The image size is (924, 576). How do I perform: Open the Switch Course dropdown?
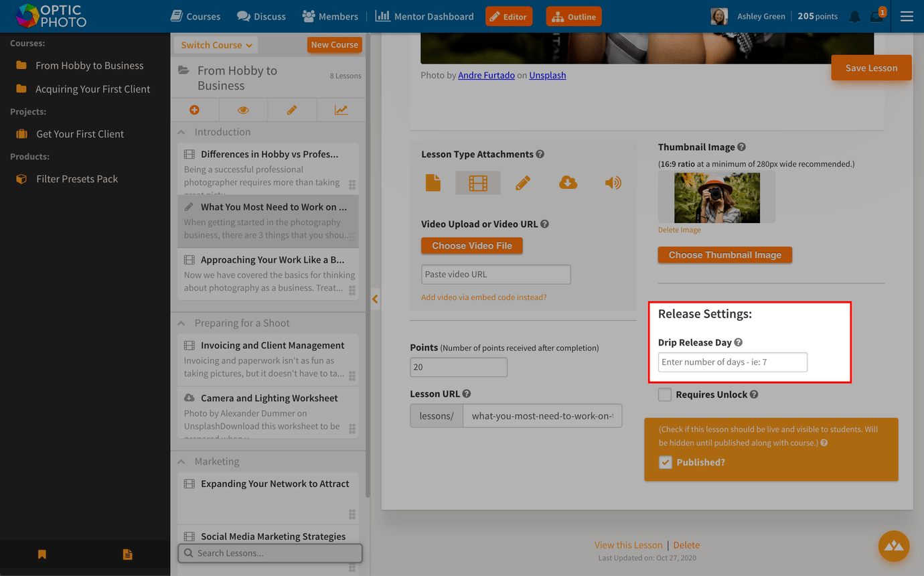pyautogui.click(x=216, y=44)
